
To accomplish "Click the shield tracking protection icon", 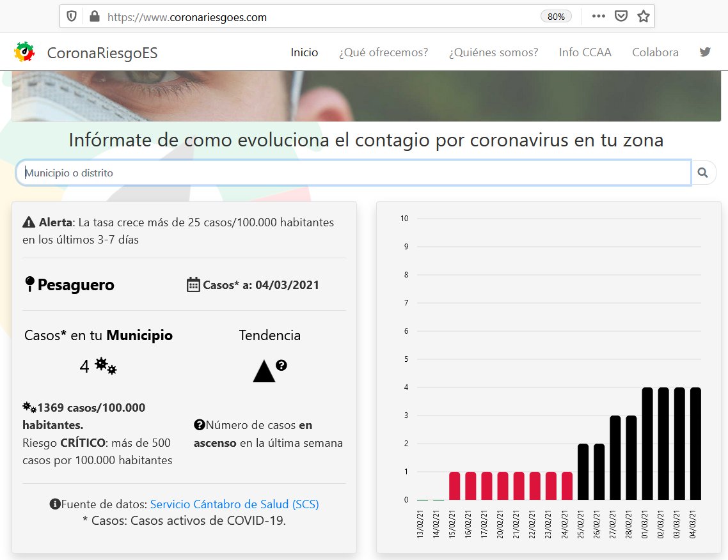I will click(x=72, y=17).
